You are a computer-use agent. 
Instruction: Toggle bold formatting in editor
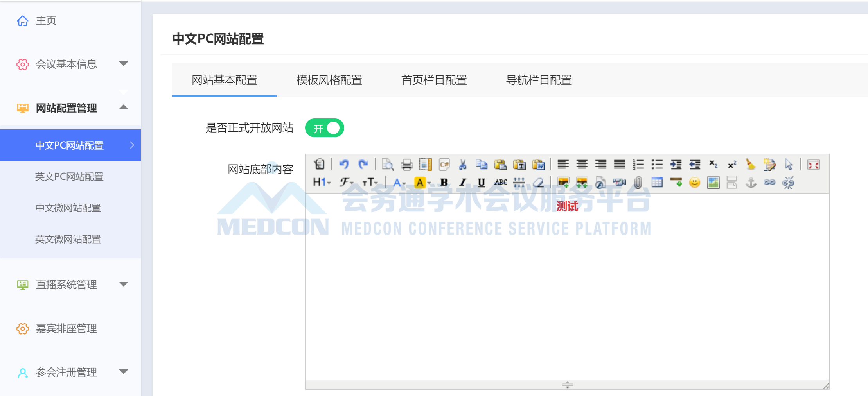tap(444, 183)
